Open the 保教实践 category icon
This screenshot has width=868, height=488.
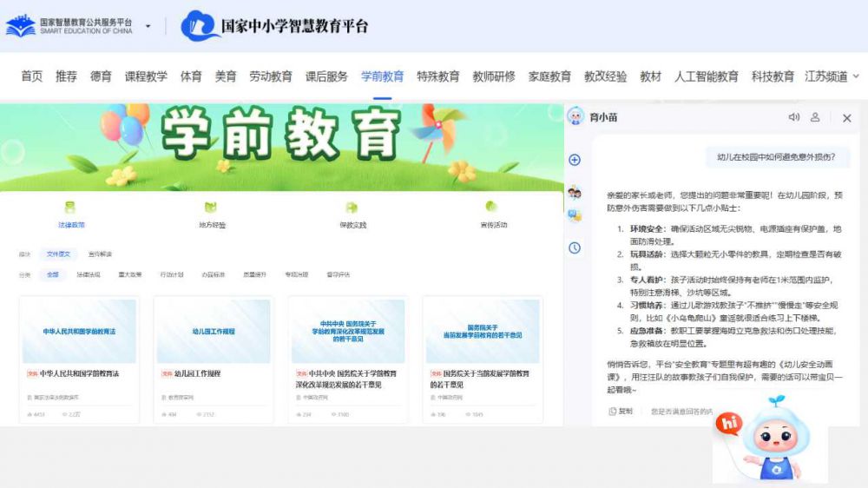352,208
